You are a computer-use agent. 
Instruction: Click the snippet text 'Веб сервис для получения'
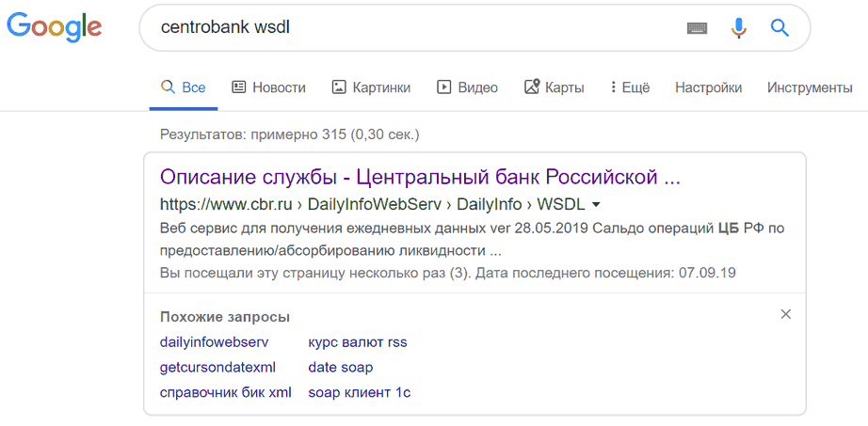coord(473,240)
